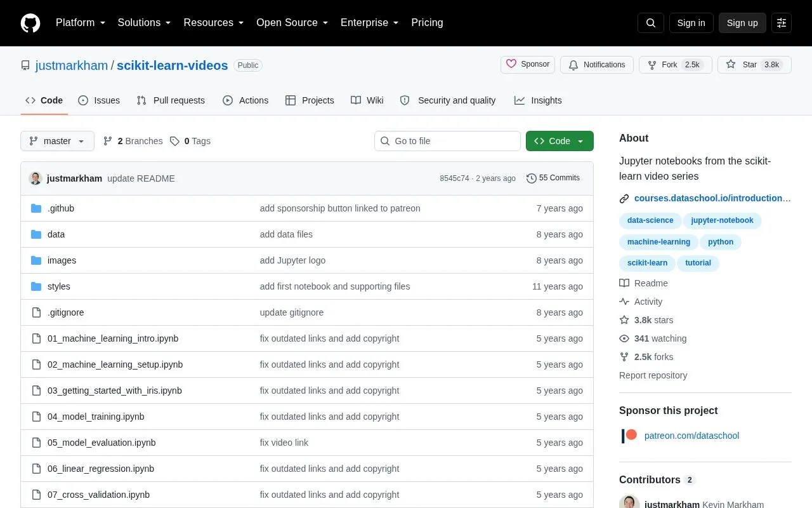Image resolution: width=812 pixels, height=508 pixels.
Task: Switch to the Issues tab
Action: tap(99, 100)
